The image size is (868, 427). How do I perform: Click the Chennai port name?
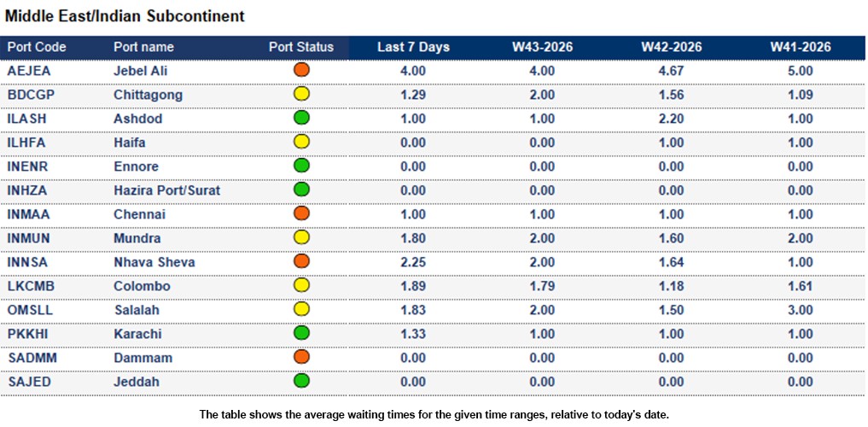point(139,214)
